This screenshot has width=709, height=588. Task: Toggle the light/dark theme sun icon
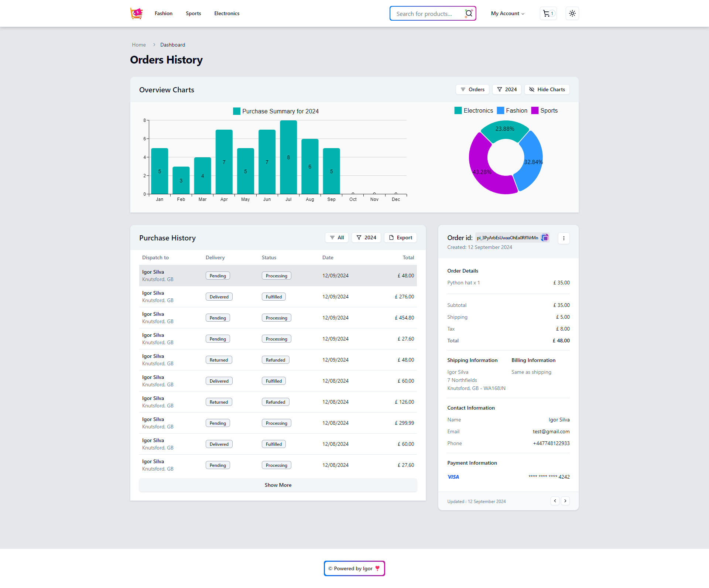coord(572,13)
